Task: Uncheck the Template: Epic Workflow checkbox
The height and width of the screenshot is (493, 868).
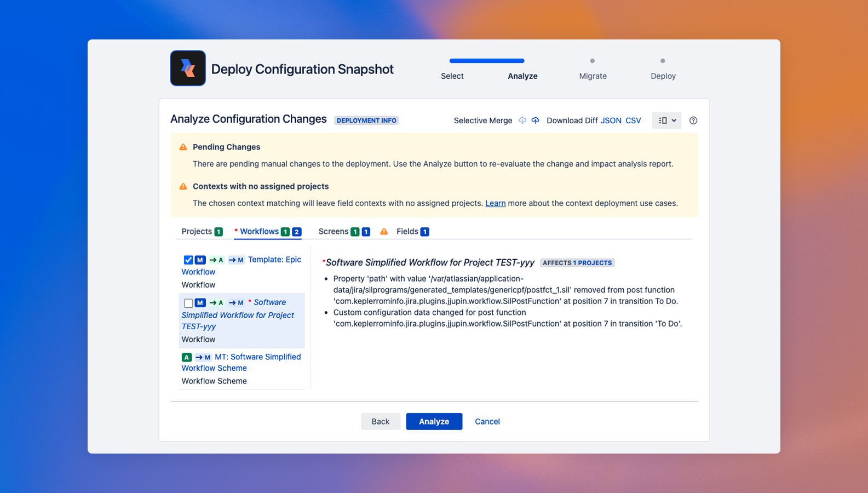Action: (x=188, y=260)
